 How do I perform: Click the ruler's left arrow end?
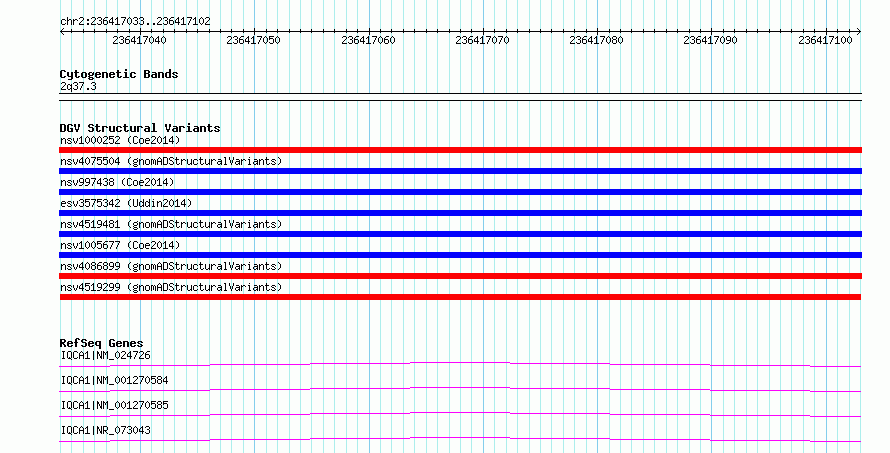pyautogui.click(x=62, y=32)
